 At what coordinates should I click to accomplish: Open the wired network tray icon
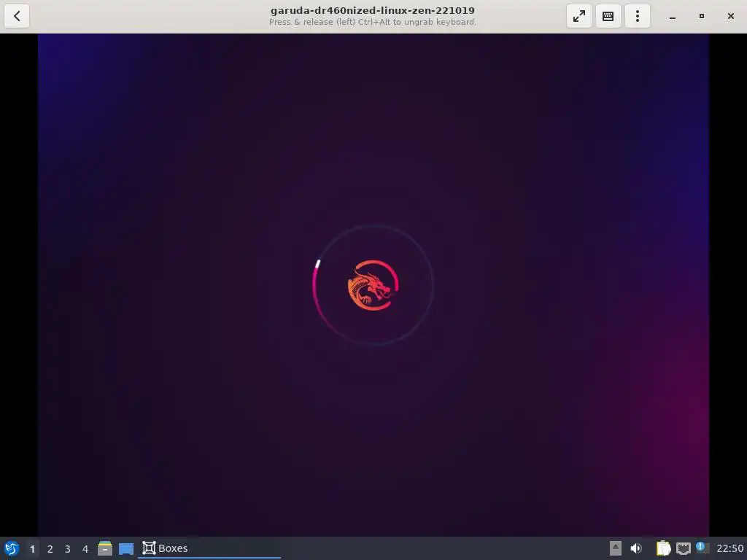[x=684, y=548]
